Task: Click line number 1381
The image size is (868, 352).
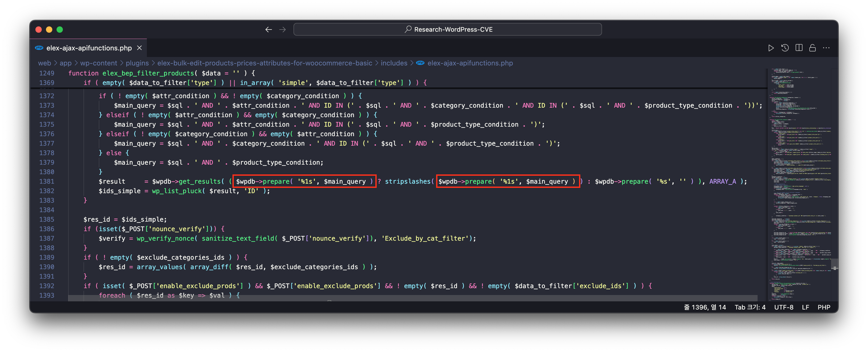Action: [46, 181]
